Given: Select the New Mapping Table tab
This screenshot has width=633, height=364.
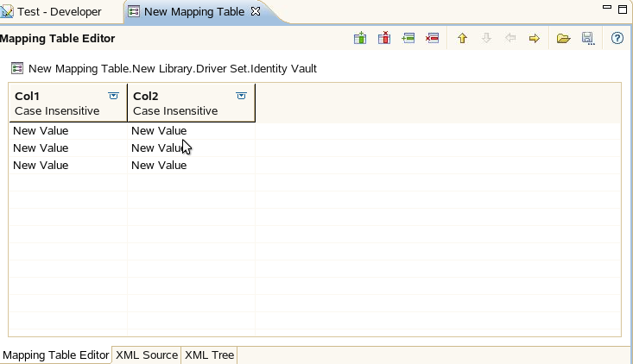Looking at the screenshot, I should click(193, 12).
